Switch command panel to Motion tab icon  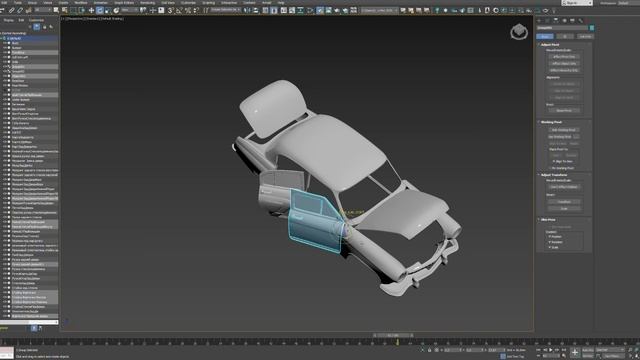point(564,20)
